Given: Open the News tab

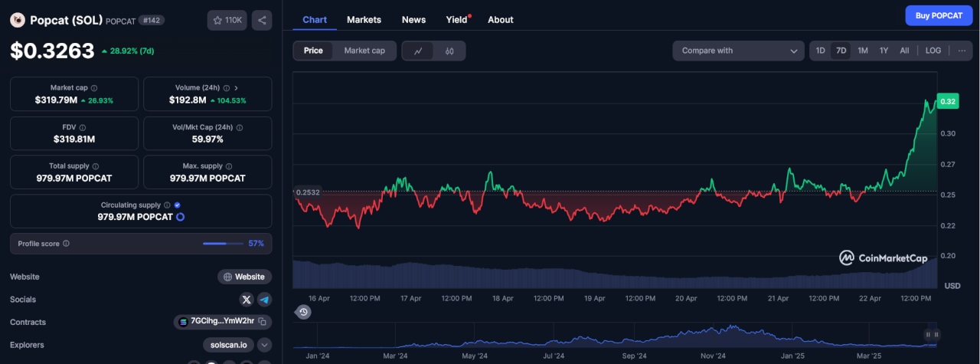Looking at the screenshot, I should point(413,19).
